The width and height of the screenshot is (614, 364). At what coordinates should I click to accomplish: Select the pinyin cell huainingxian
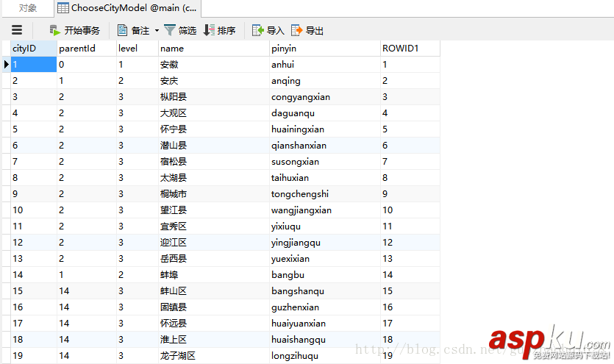[x=325, y=129]
